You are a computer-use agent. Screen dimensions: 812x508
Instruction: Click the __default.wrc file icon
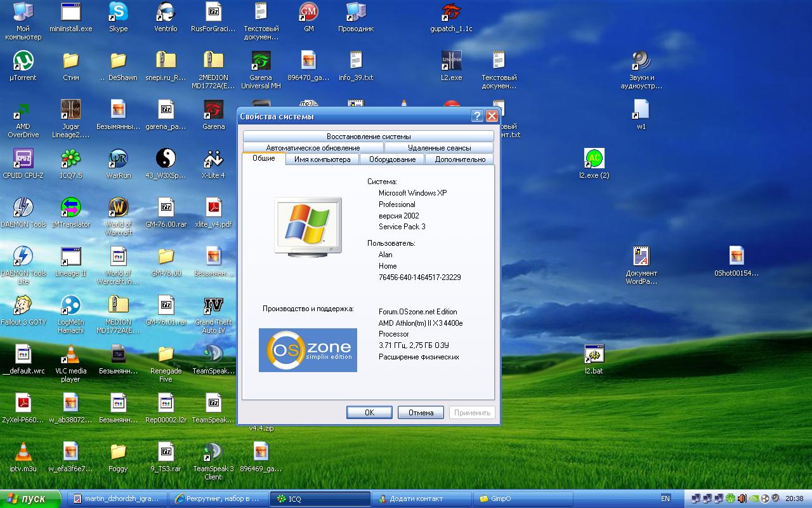point(23,359)
